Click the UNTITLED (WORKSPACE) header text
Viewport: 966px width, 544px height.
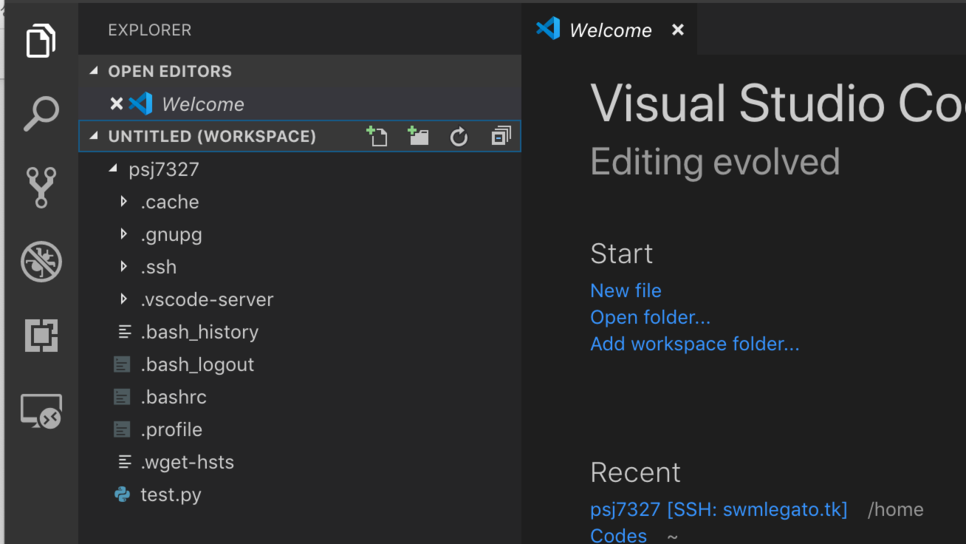click(212, 136)
